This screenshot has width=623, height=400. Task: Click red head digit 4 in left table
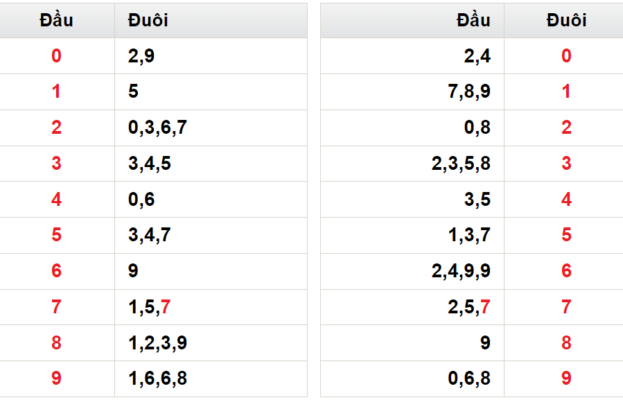(x=56, y=199)
